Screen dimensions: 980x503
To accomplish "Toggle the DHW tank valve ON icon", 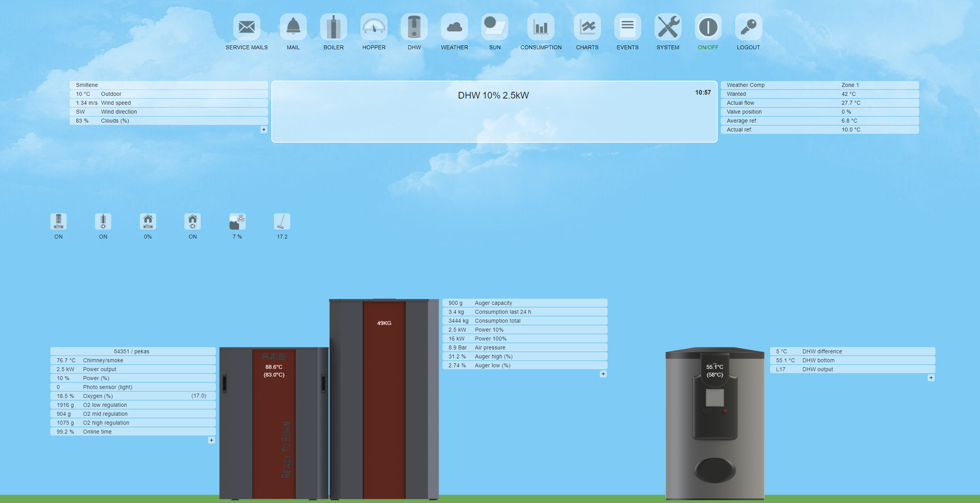I will click(x=59, y=222).
